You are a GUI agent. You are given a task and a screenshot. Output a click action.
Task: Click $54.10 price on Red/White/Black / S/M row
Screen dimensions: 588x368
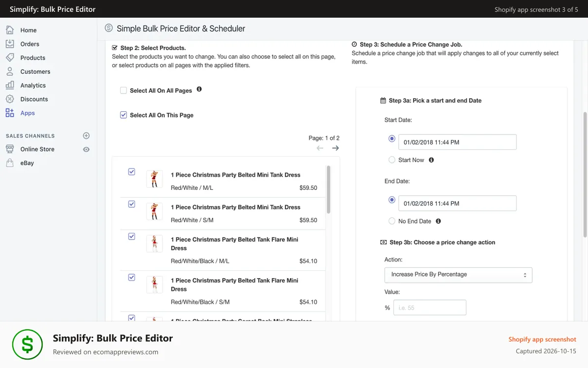(x=308, y=302)
